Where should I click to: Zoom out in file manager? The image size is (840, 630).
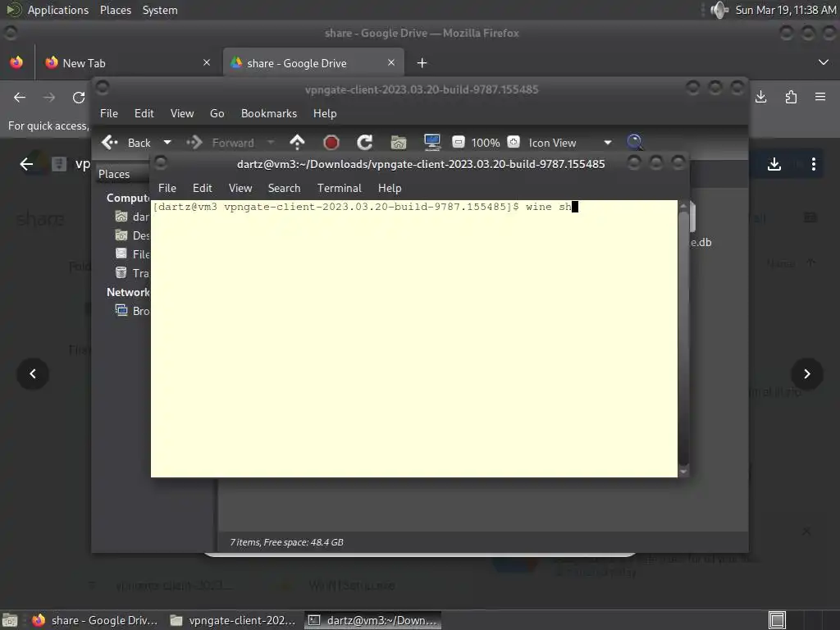458,142
